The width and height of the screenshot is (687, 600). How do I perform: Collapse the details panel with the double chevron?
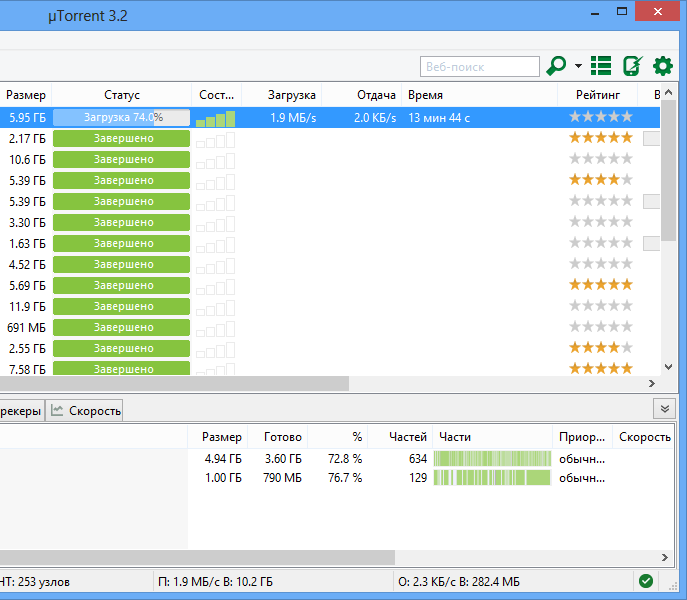coord(665,409)
